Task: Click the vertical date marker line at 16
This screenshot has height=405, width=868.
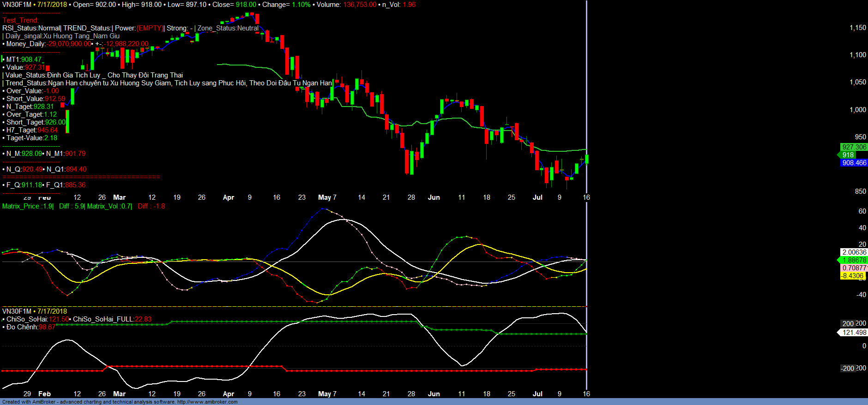Action: (x=586, y=92)
